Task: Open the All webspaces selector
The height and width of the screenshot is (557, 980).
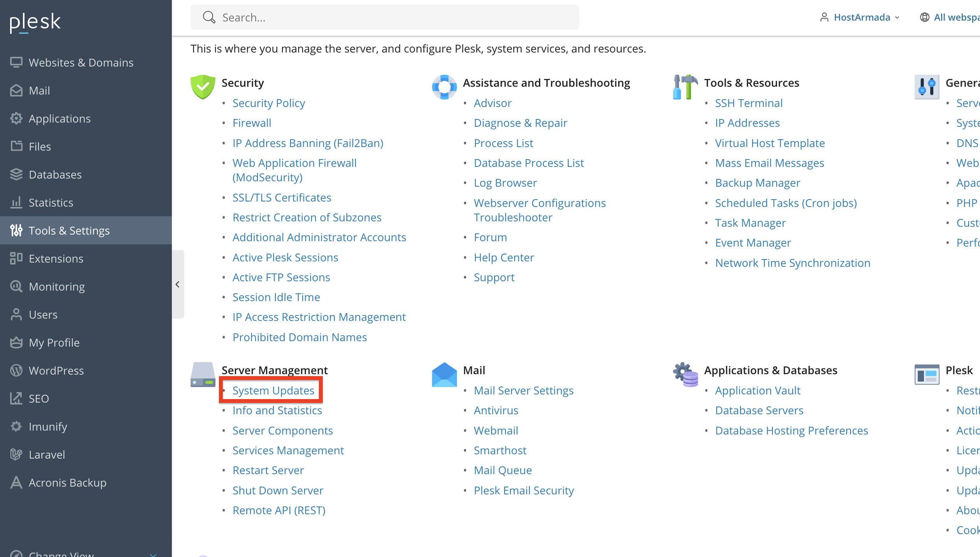Action: click(x=950, y=17)
